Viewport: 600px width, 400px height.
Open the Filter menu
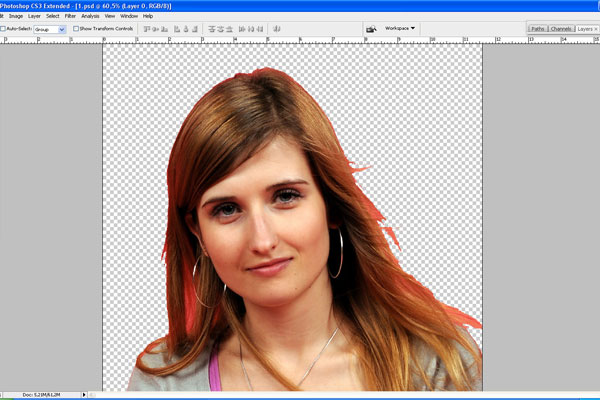tap(70, 16)
